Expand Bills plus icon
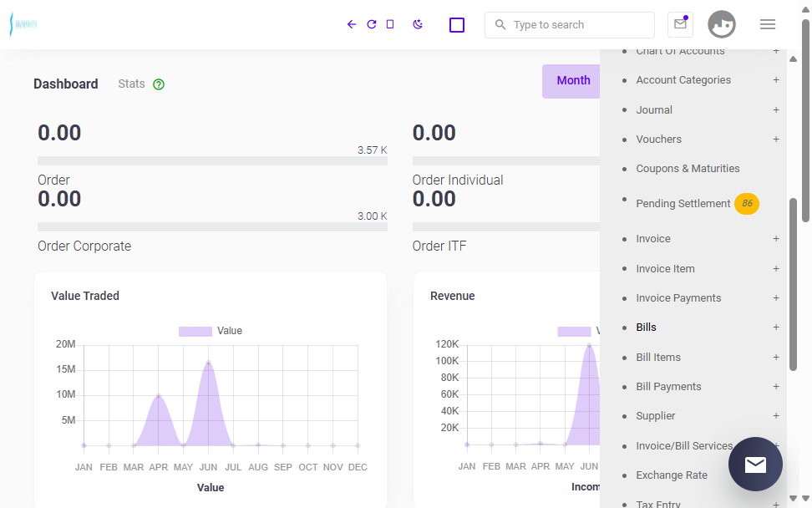The height and width of the screenshot is (508, 812). click(776, 328)
